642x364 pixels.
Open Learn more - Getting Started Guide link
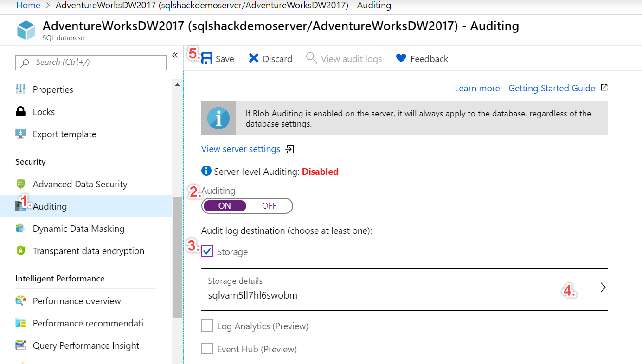click(x=525, y=88)
